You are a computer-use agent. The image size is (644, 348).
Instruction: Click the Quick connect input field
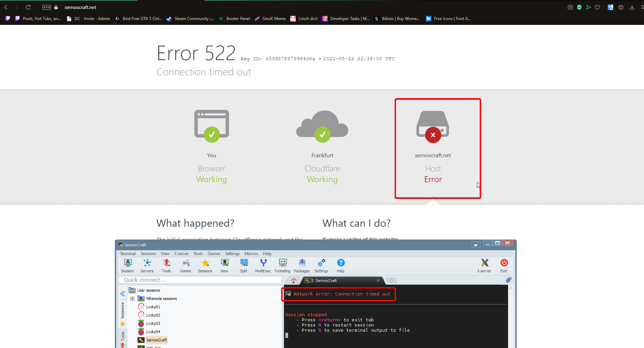200,280
